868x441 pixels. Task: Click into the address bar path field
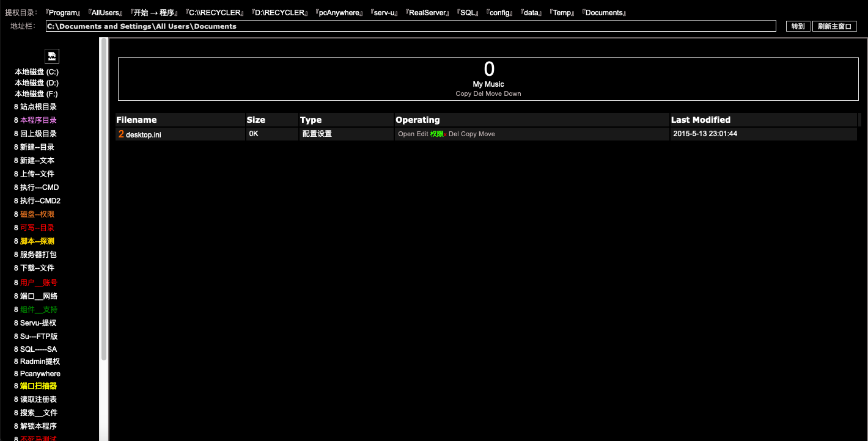coord(411,26)
